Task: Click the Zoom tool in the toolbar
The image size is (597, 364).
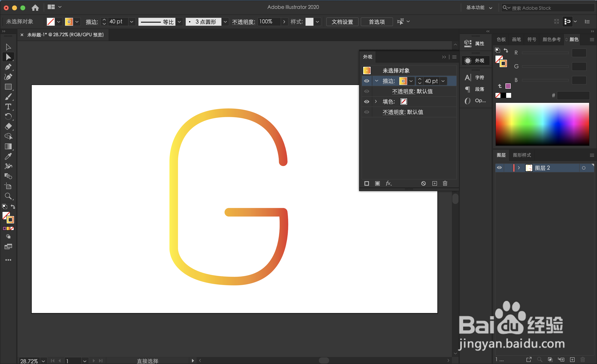Action: click(8, 196)
